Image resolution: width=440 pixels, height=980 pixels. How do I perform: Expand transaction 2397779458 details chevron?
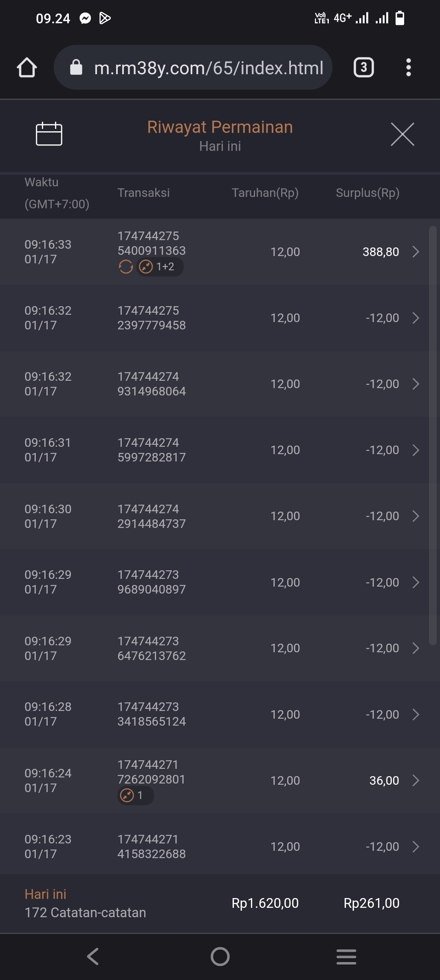[x=416, y=318]
